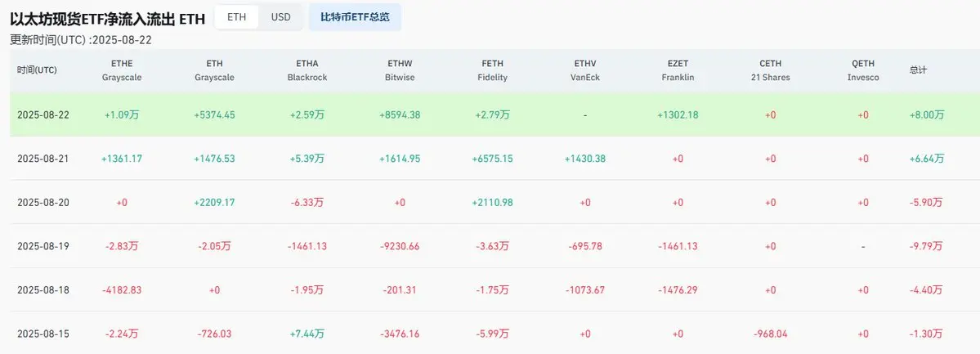Select the highlighted 2025-08-22 date row
Image resolution: width=980 pixels, height=354 pixels.
click(495, 115)
